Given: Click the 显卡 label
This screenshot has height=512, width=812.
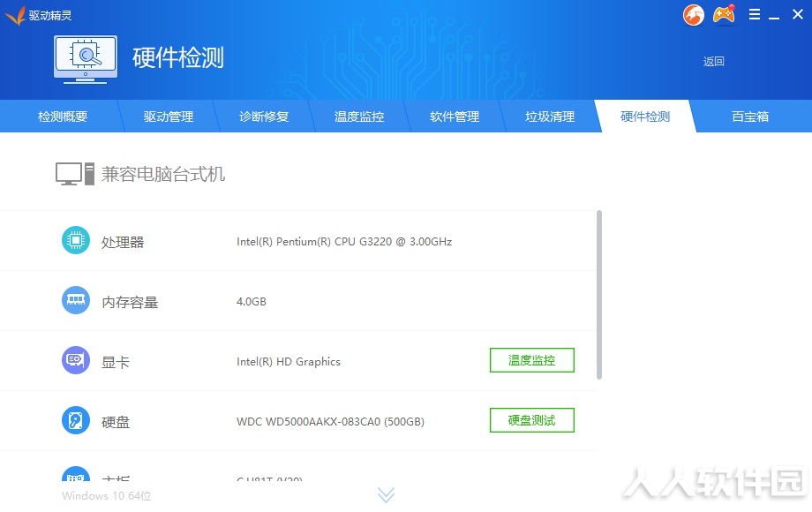Looking at the screenshot, I should coord(115,363).
